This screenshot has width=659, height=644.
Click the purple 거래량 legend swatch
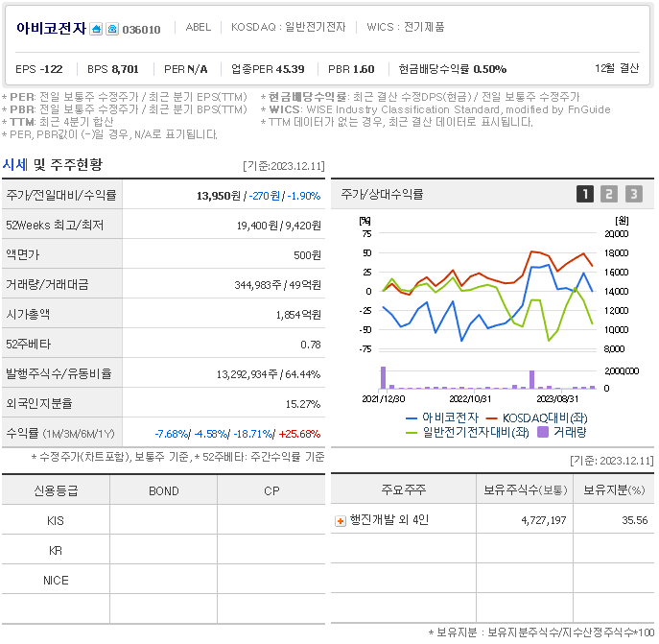[x=543, y=432]
